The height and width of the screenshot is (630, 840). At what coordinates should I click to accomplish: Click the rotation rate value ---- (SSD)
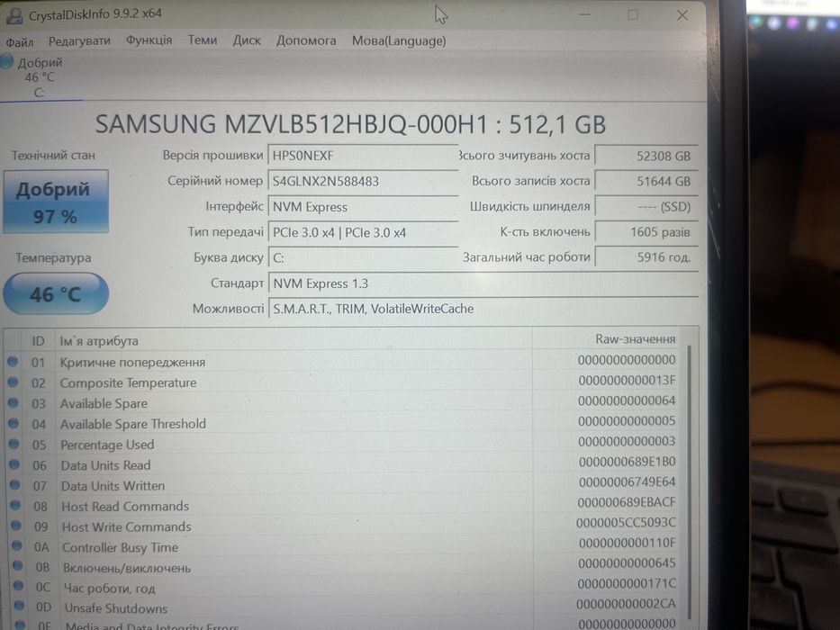point(646,207)
